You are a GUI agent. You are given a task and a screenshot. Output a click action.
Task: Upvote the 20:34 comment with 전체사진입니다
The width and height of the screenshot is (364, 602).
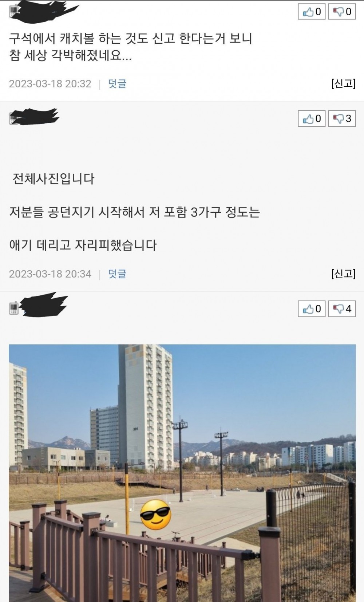pos(312,118)
